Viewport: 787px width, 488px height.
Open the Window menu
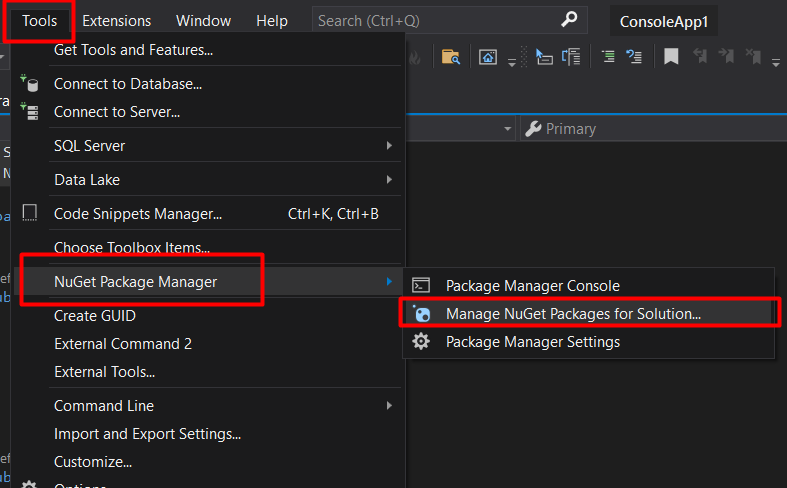pyautogui.click(x=203, y=21)
